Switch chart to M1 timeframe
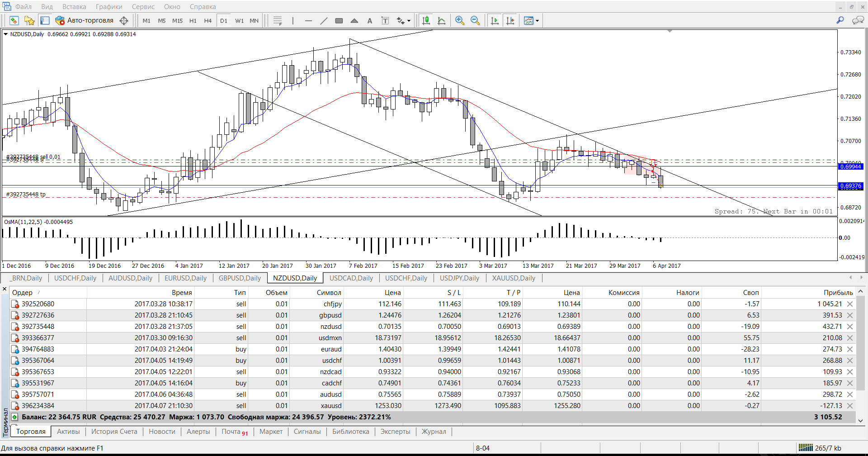The image size is (868, 456). tap(146, 20)
